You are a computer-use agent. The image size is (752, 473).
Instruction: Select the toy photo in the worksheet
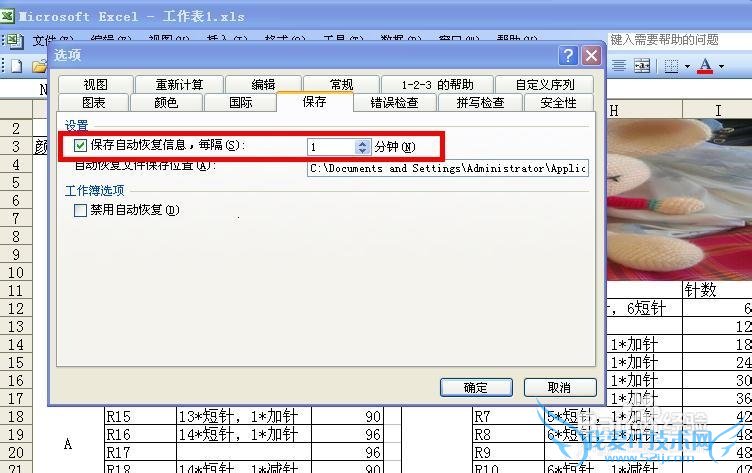(x=679, y=200)
